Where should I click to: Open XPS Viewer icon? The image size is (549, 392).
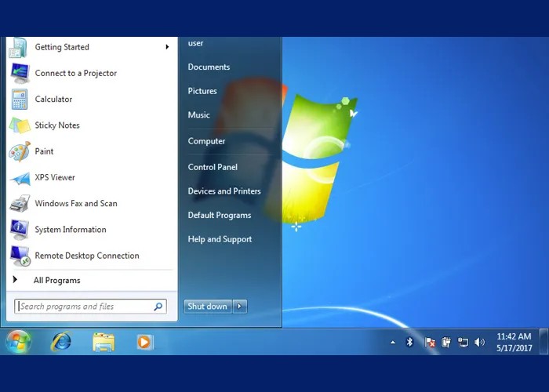click(x=20, y=178)
